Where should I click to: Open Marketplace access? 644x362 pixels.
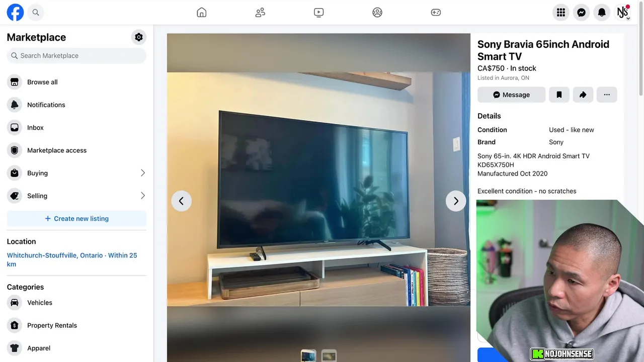coord(76,150)
